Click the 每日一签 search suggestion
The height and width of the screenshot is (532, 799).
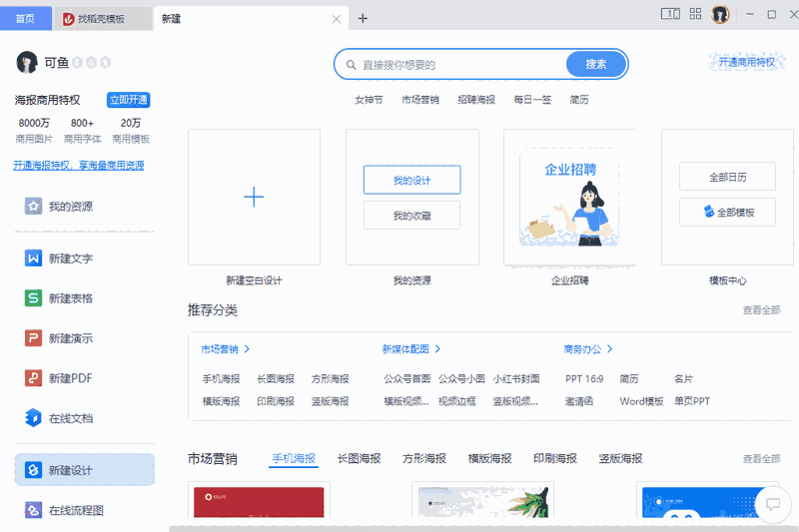pyautogui.click(x=532, y=100)
